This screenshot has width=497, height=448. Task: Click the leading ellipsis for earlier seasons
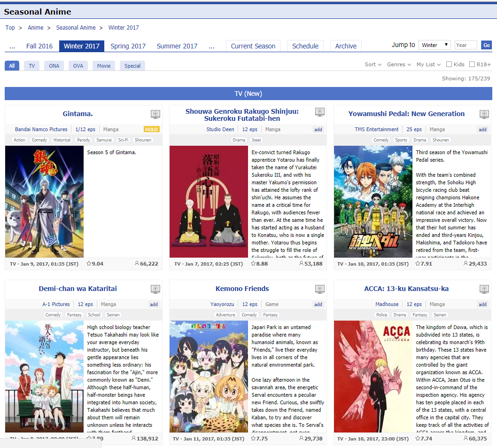12,47
